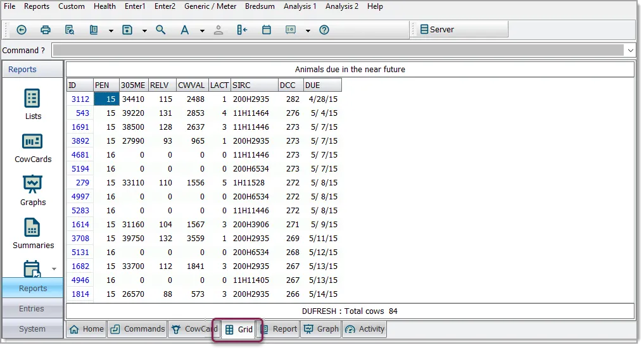The image size is (644, 350).
Task: Click the CWVAL column header
Action: [193, 85]
